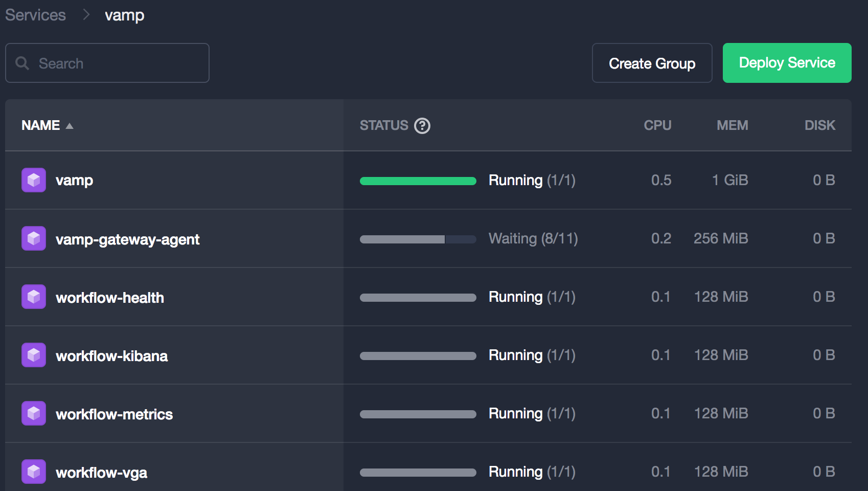Sort the table by CPU column
The height and width of the screenshot is (491, 868).
tap(657, 125)
